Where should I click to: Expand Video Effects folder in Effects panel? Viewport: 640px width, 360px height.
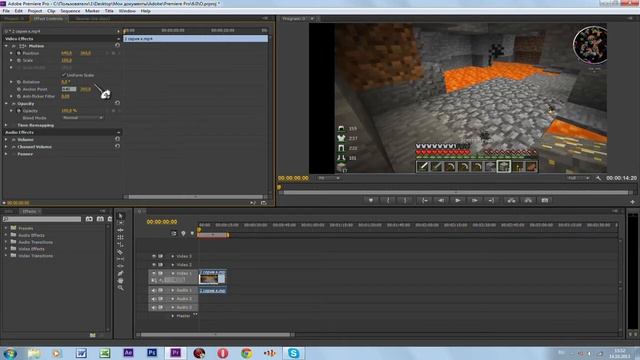click(x=7, y=249)
